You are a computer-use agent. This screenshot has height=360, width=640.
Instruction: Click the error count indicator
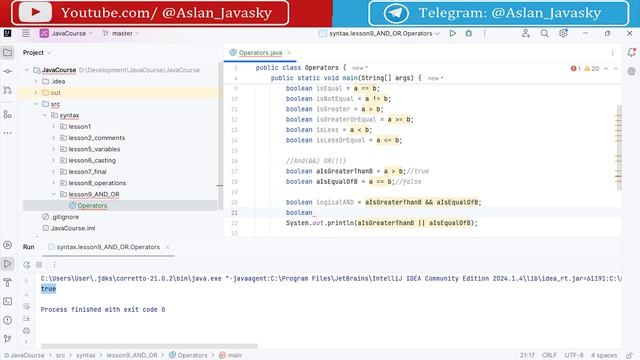576,69
